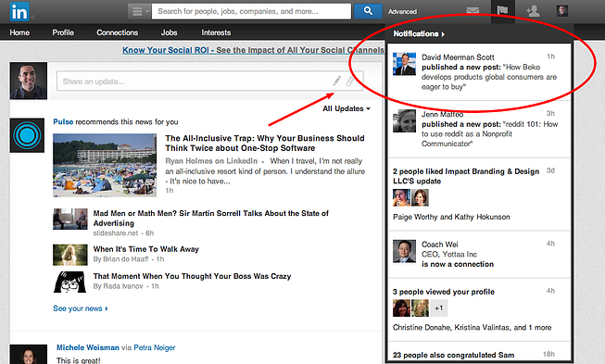Open That Moment When You Thought article
Viewport: 605px width, 364px height.
point(192,276)
